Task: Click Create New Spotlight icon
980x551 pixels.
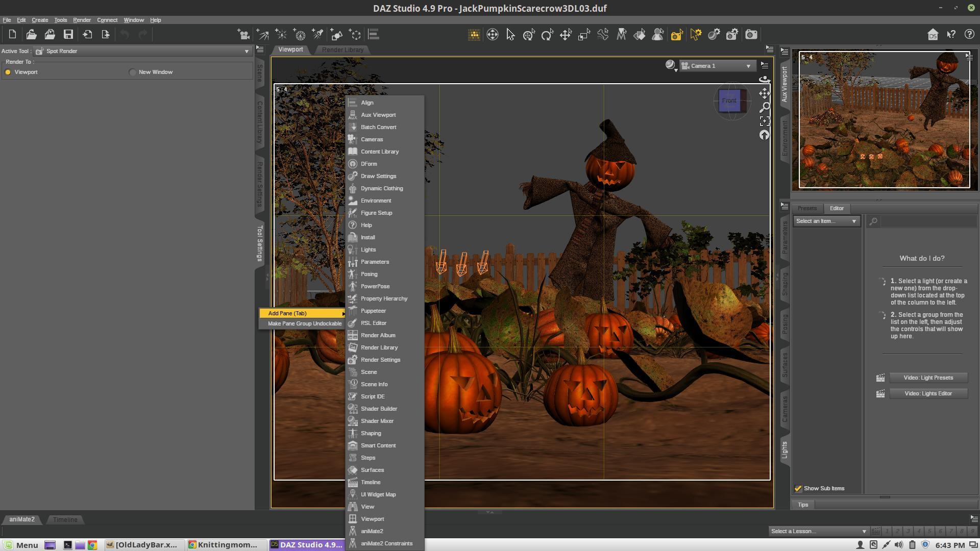Action: tap(317, 35)
